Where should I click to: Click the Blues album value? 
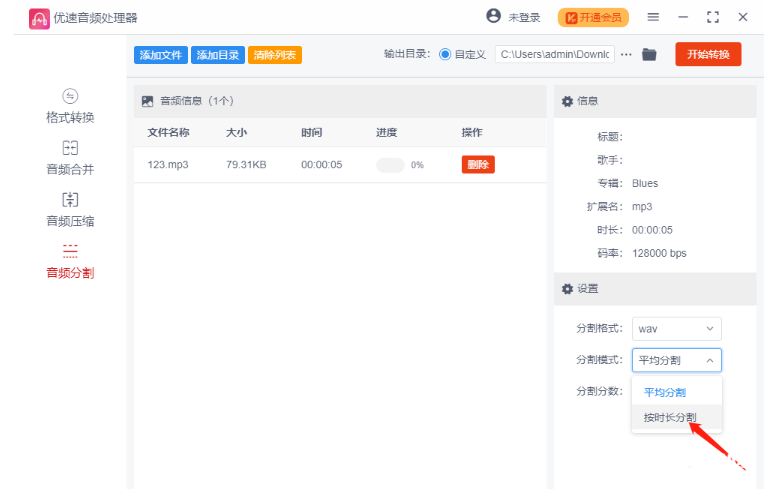click(x=645, y=183)
